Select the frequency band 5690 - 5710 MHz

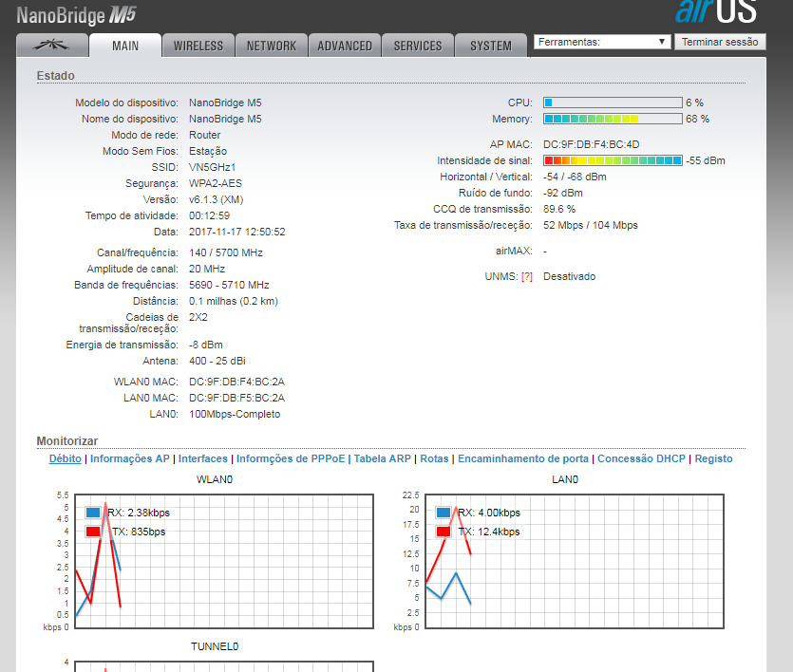click(229, 285)
